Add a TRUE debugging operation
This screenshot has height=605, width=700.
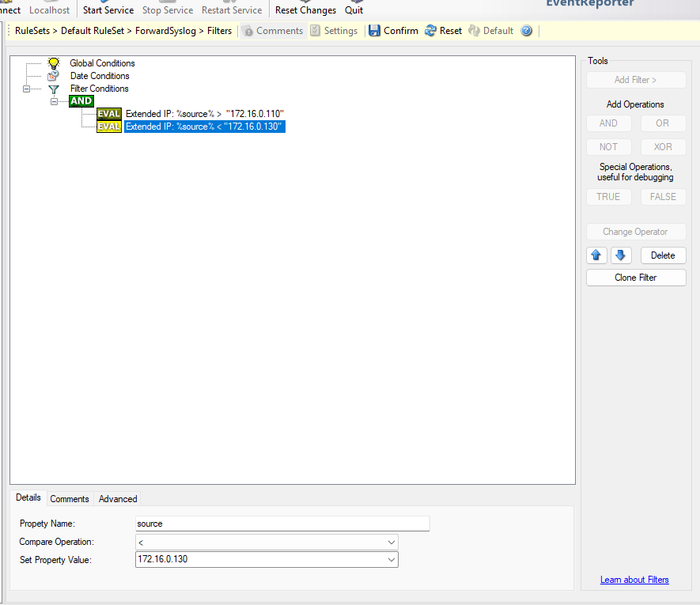point(608,197)
